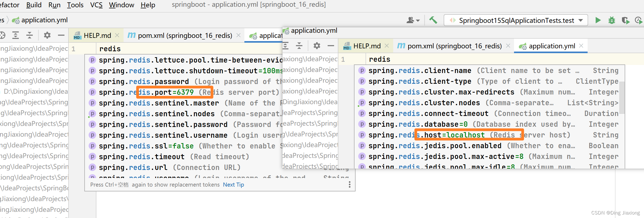Click the right completion list scrollbar
This screenshot has width=644, height=218.
tap(622, 98)
